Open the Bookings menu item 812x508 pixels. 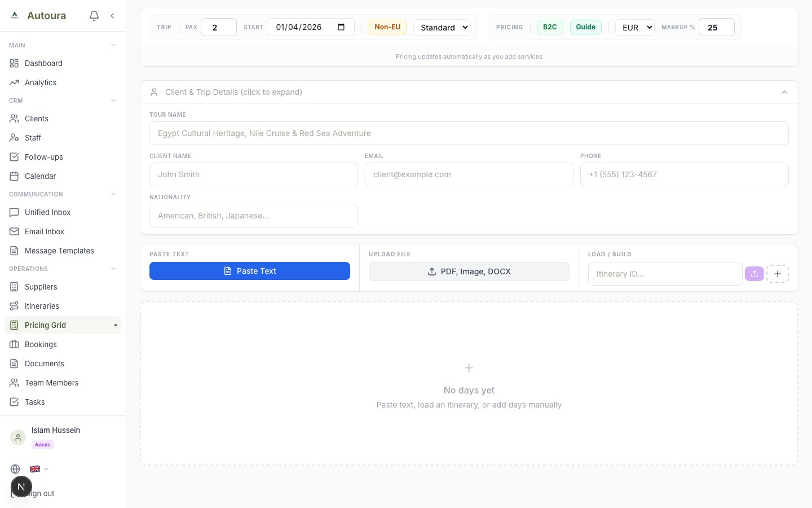[x=63, y=344]
